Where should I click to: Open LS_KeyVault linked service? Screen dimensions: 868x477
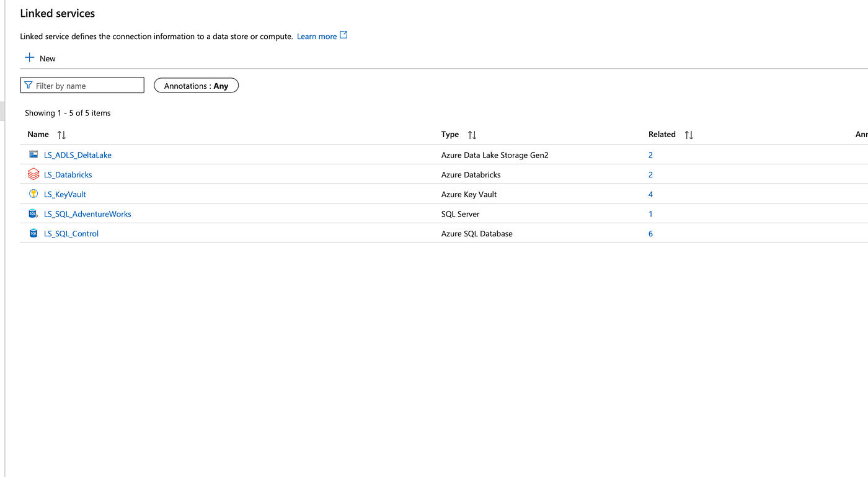click(65, 195)
